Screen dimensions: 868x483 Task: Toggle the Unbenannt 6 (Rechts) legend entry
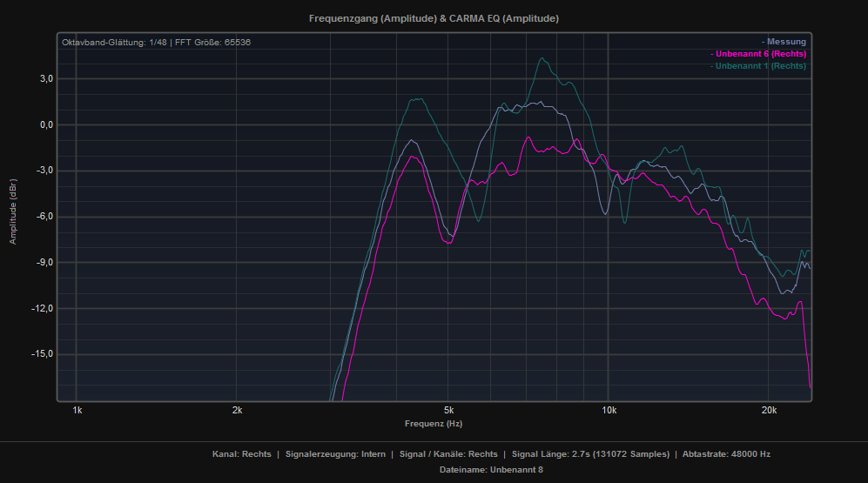758,54
